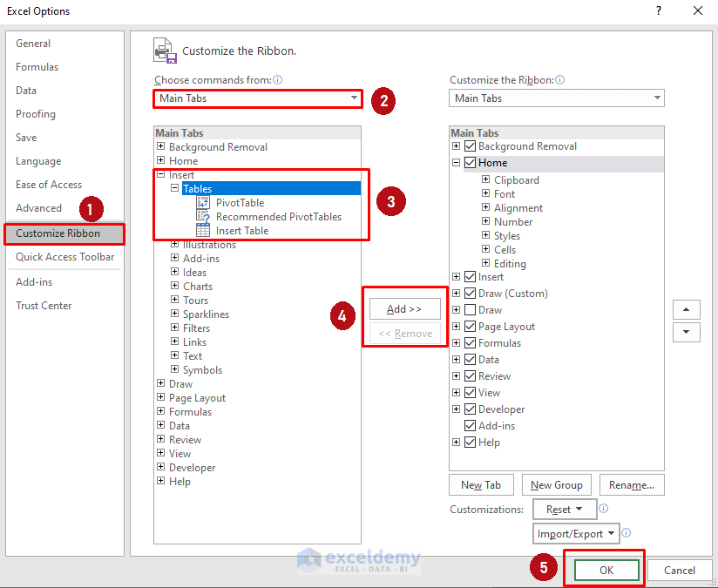This screenshot has width=718, height=588.
Task: Select Filters group in left list
Action: (x=196, y=328)
